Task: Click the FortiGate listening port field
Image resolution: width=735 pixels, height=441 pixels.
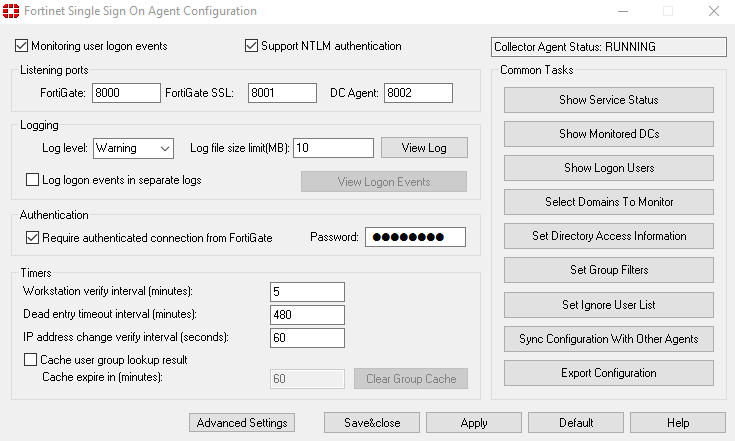Action: tap(126, 93)
